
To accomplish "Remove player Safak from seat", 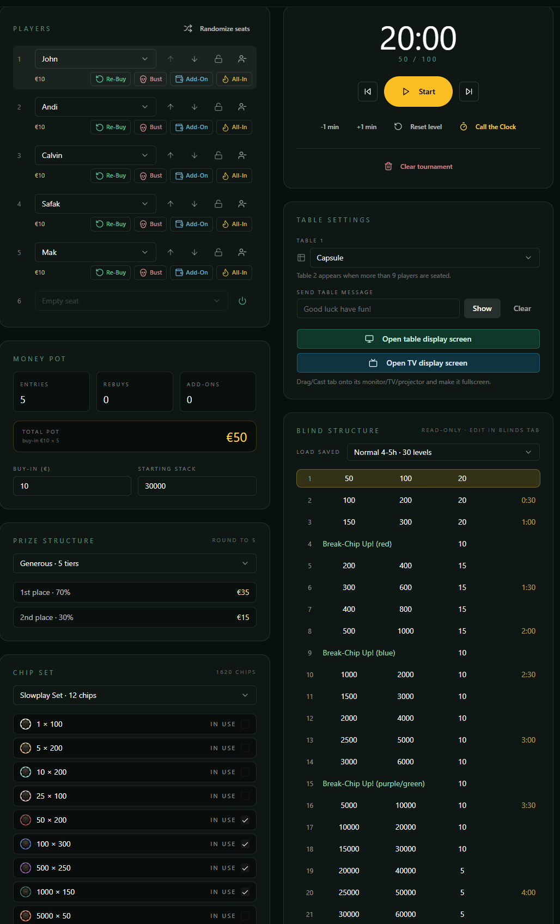I will [242, 204].
